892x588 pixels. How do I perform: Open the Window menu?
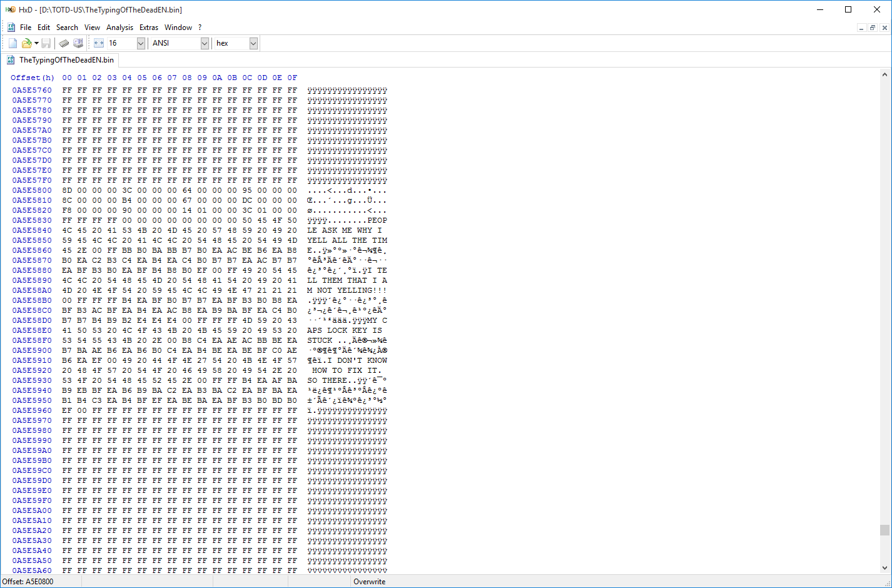pos(178,28)
